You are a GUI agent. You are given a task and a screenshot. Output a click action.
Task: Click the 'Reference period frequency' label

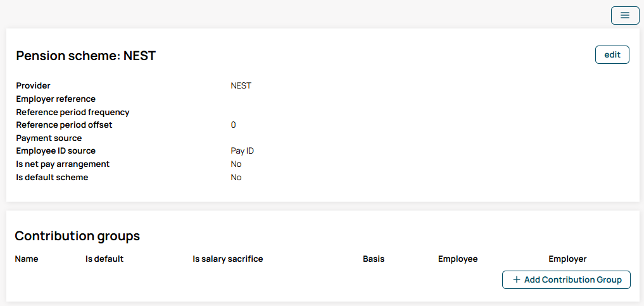click(x=73, y=112)
